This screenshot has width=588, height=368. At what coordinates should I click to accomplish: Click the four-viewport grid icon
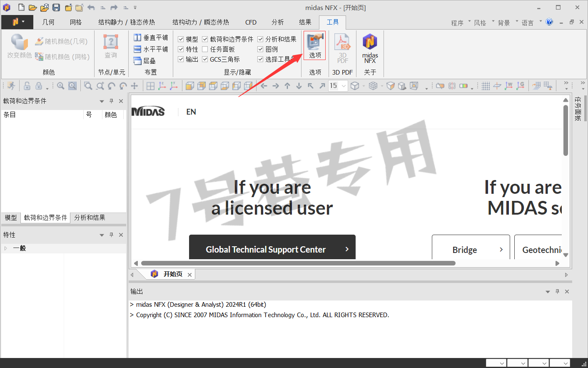[151, 86]
